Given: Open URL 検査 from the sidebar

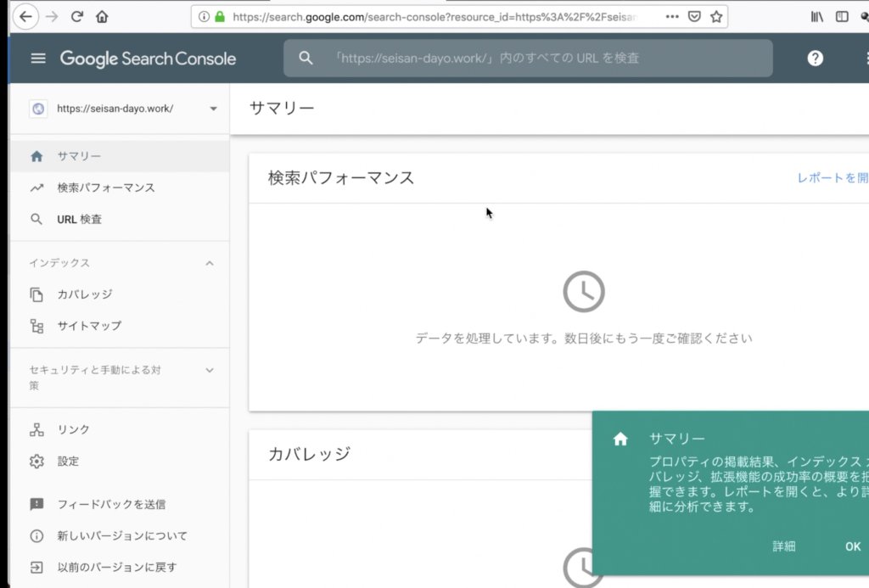Looking at the screenshot, I should click(x=79, y=219).
